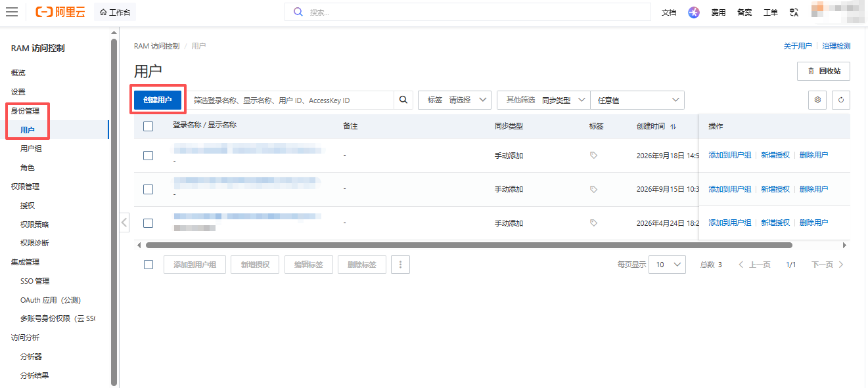Viewport: 868px width, 388px height.
Task: Go to 下一页 next page
Action: [x=828, y=265]
